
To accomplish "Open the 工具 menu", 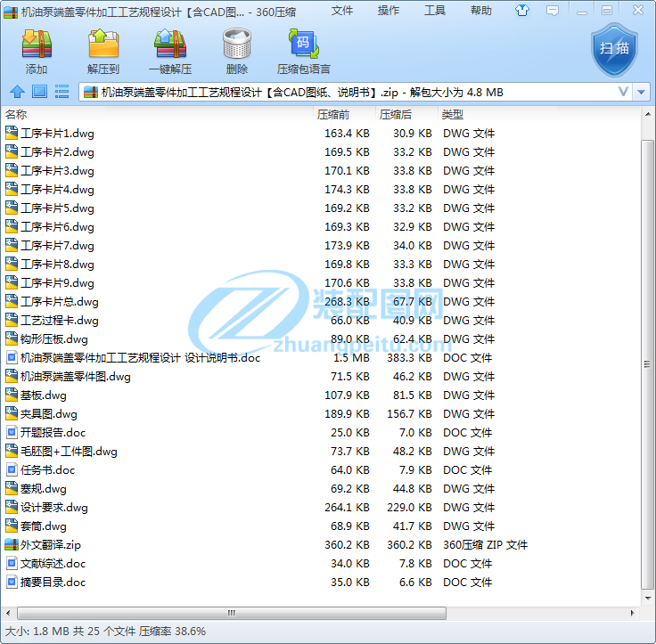I will tap(435, 11).
